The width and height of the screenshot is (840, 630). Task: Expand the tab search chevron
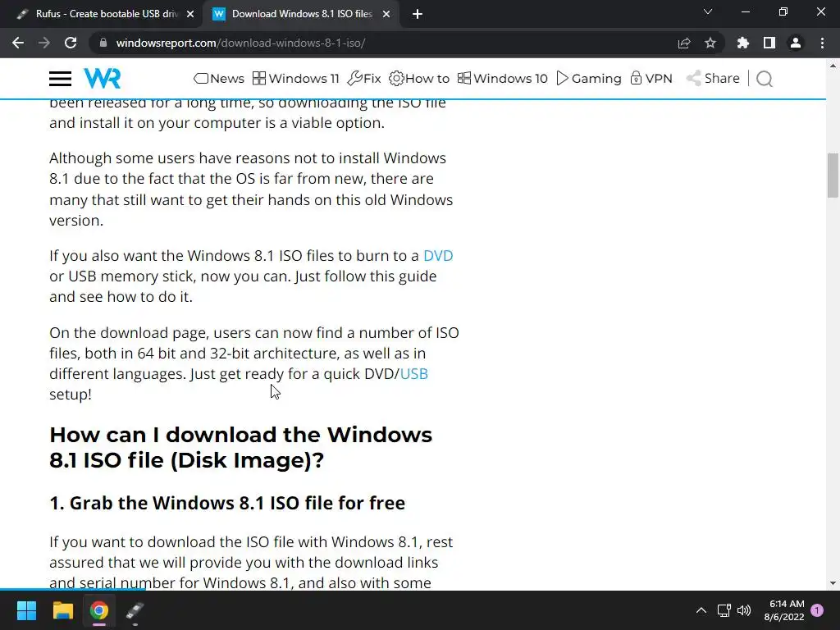click(x=708, y=11)
